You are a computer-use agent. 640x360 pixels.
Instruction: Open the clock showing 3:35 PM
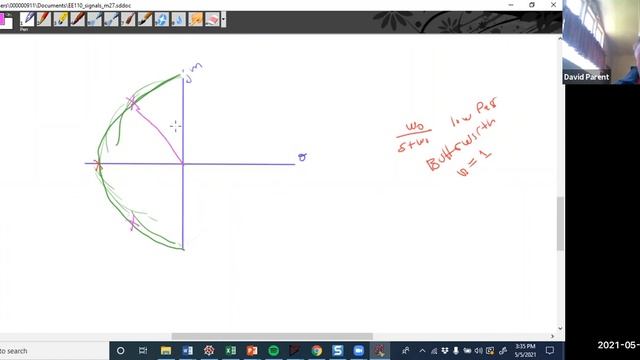525,351
